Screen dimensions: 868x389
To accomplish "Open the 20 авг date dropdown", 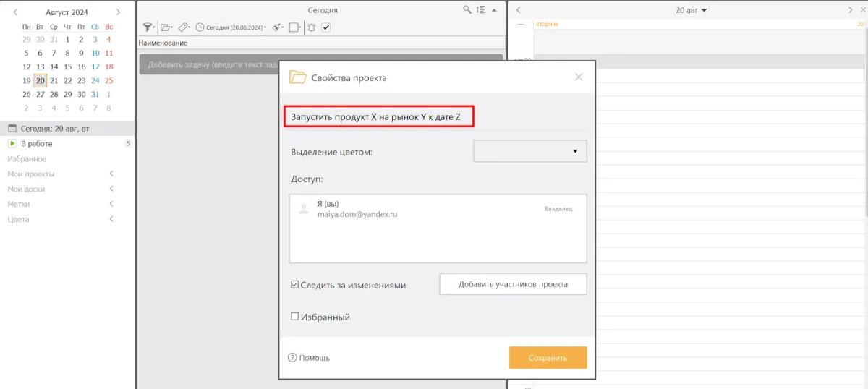I will pos(691,10).
